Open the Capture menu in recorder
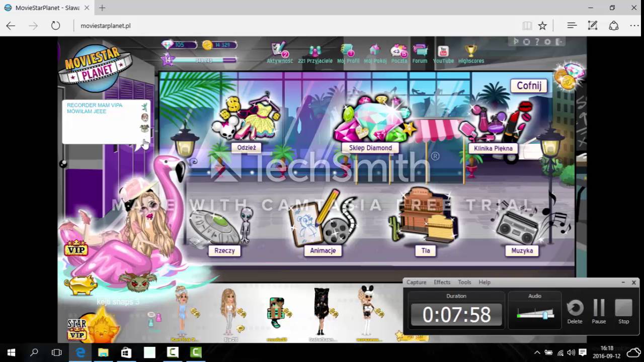644x362 pixels. (x=416, y=282)
